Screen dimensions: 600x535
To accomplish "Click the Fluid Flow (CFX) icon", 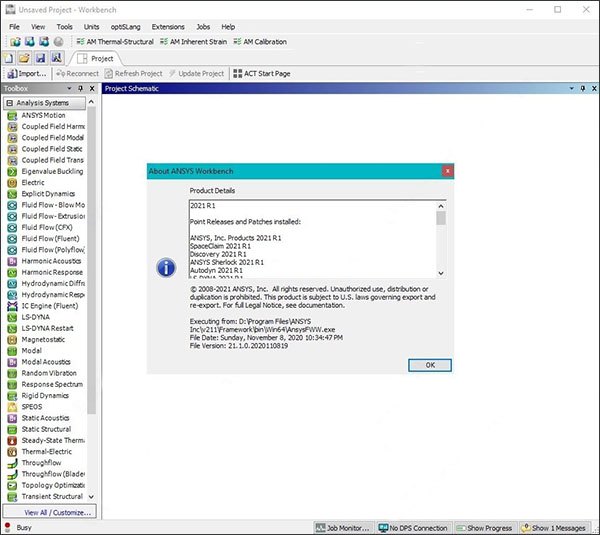I will pyautogui.click(x=12, y=227).
